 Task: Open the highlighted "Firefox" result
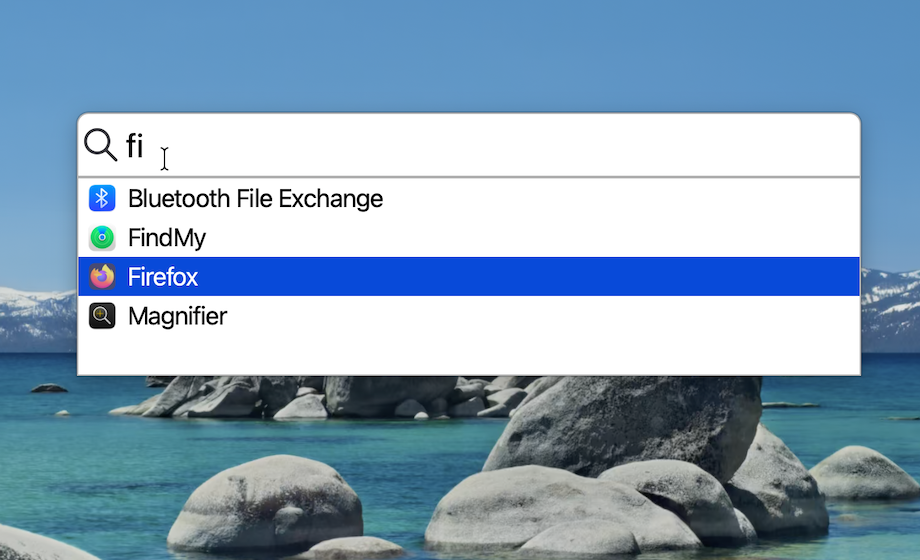[x=469, y=276]
